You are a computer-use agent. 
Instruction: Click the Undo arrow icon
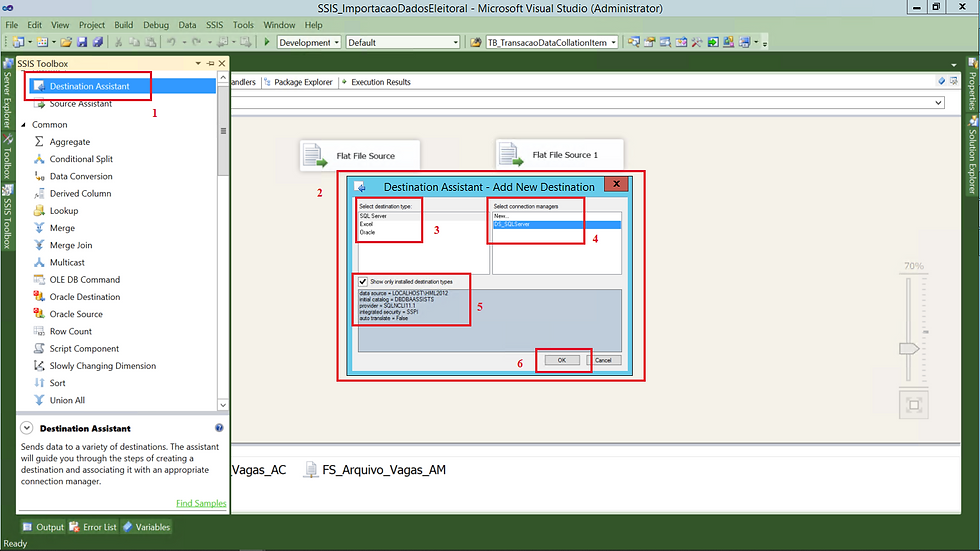(x=171, y=42)
